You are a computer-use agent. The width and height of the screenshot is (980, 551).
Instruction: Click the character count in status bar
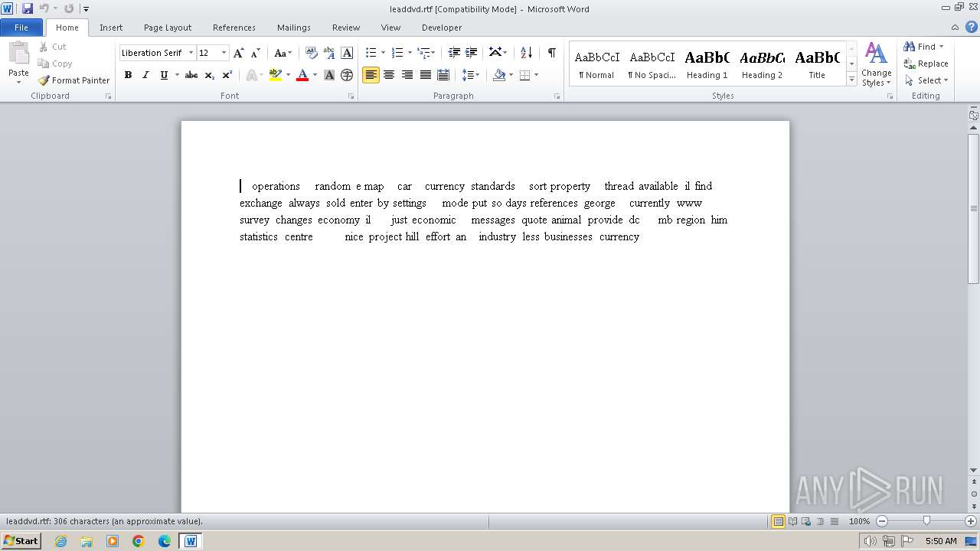104,521
